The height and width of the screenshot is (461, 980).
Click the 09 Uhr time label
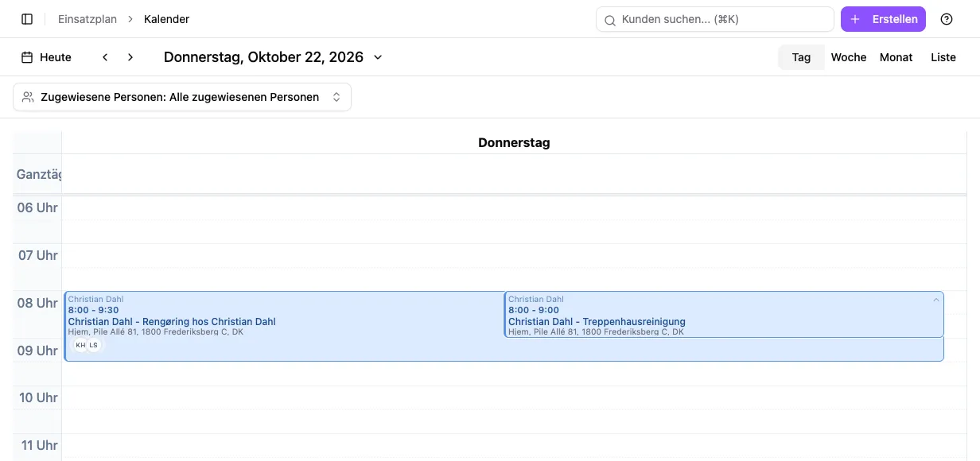pos(37,351)
